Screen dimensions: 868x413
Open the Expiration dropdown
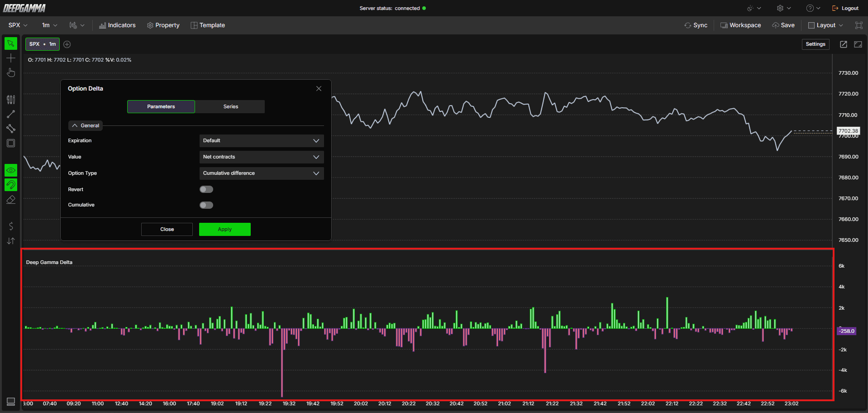point(262,141)
